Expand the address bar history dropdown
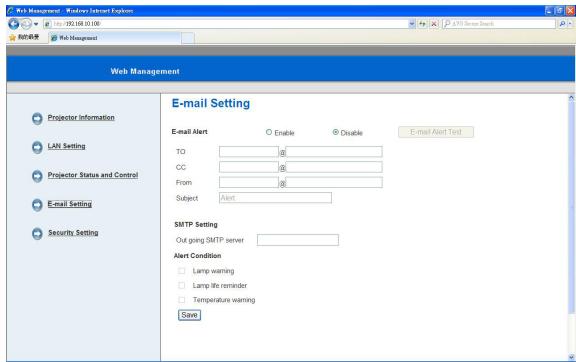 click(412, 24)
